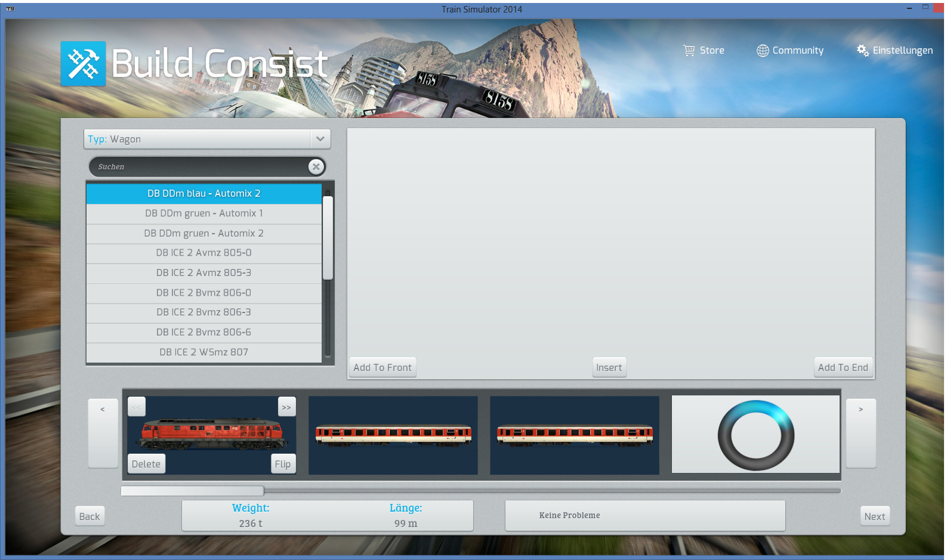Image resolution: width=947 pixels, height=560 pixels.
Task: Click the Train Simulator title bar icon
Action: (10, 9)
